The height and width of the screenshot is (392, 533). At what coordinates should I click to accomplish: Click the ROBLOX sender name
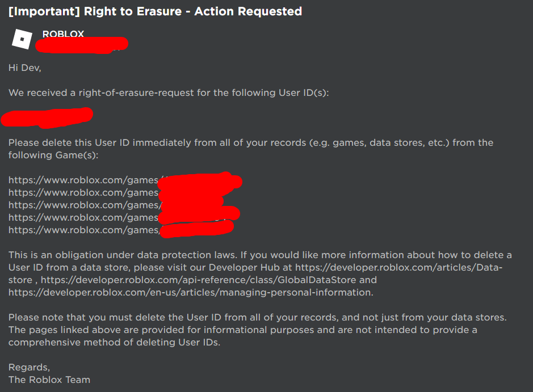pos(63,33)
